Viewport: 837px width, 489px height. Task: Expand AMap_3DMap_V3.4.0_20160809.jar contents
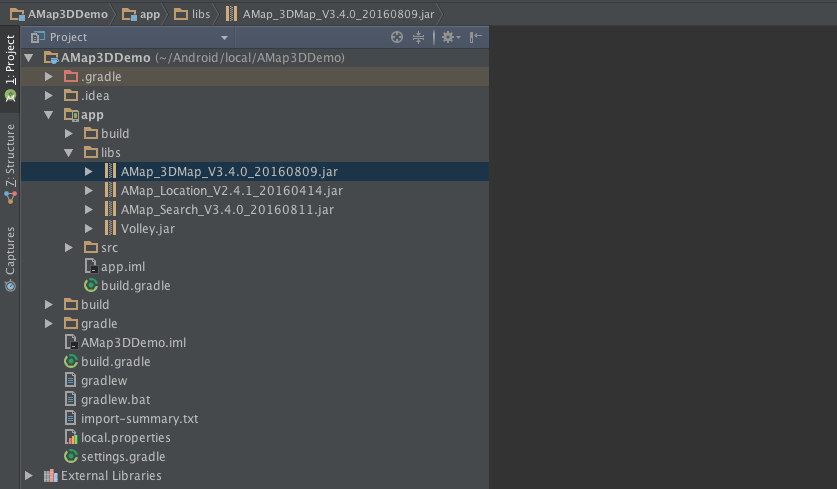click(89, 171)
